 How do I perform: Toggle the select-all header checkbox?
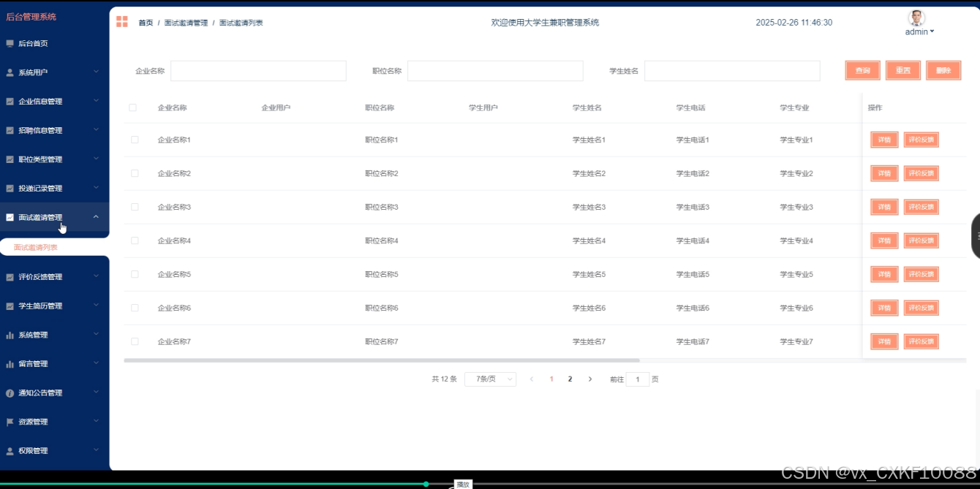[133, 107]
